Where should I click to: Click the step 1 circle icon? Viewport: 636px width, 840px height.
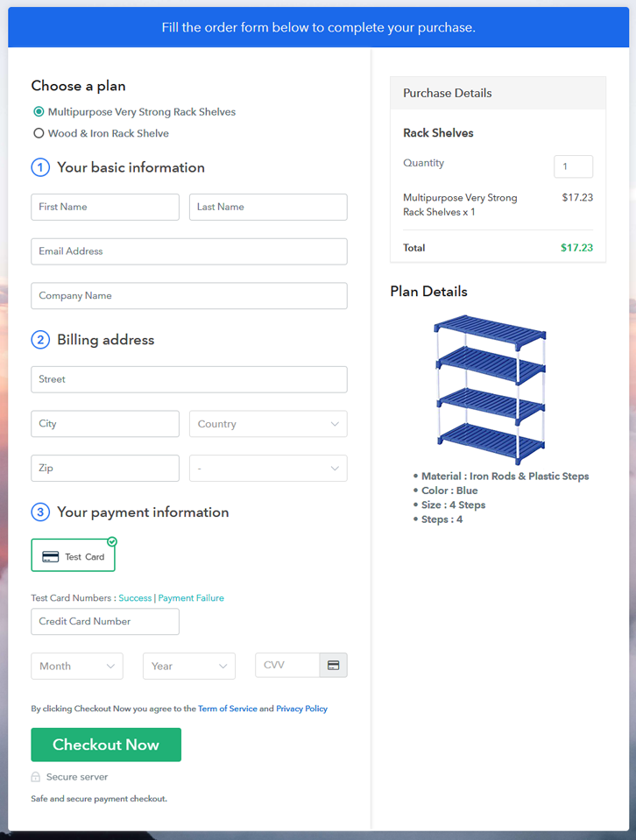pos(40,167)
